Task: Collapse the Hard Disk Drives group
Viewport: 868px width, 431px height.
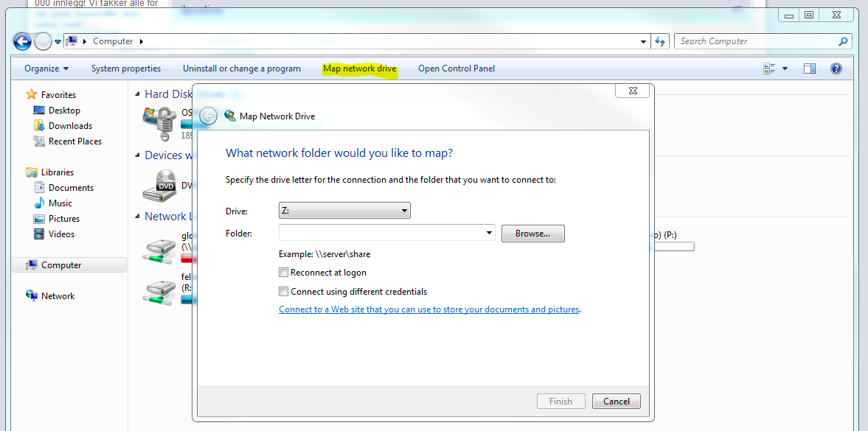Action: coord(138,94)
